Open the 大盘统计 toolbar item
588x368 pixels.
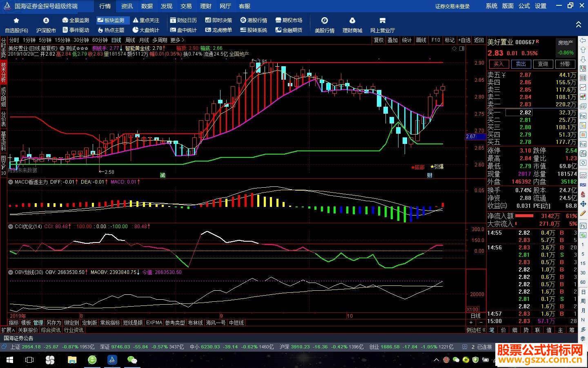[145, 30]
